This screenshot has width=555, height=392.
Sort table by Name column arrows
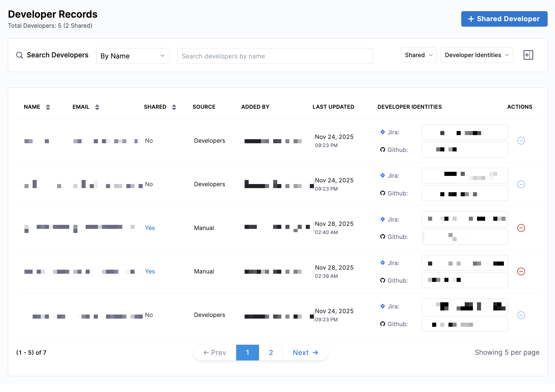pos(48,107)
